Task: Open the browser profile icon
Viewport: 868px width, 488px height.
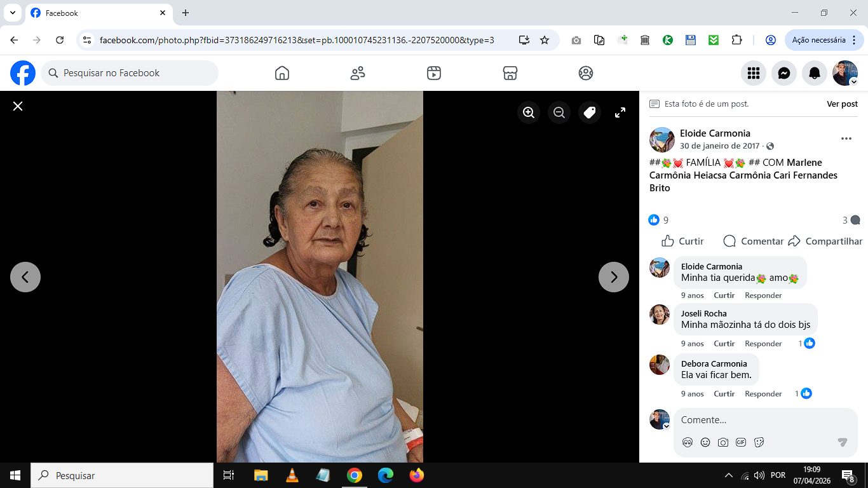Action: click(771, 40)
